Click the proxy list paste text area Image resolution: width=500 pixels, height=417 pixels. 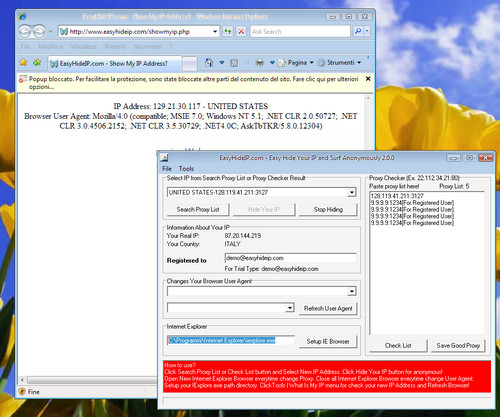(427, 263)
